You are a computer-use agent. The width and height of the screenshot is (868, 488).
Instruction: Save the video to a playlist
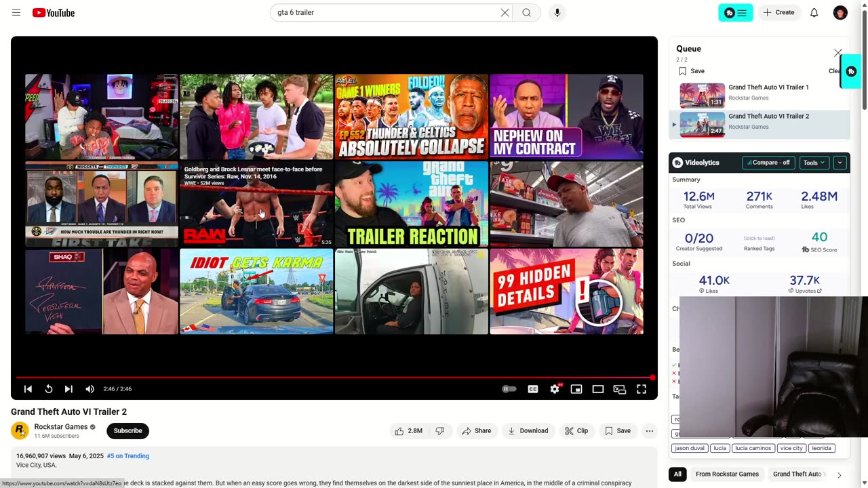pos(618,431)
